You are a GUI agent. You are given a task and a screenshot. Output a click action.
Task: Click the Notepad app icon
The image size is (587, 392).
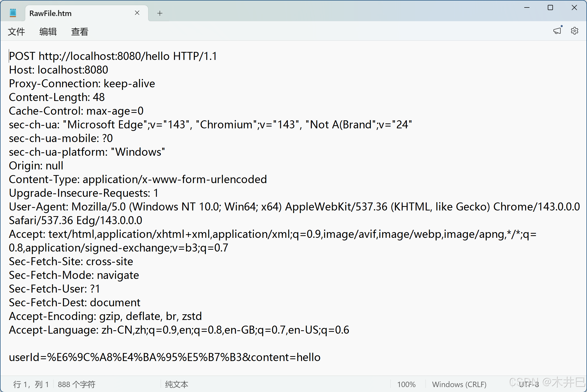pyautogui.click(x=13, y=13)
